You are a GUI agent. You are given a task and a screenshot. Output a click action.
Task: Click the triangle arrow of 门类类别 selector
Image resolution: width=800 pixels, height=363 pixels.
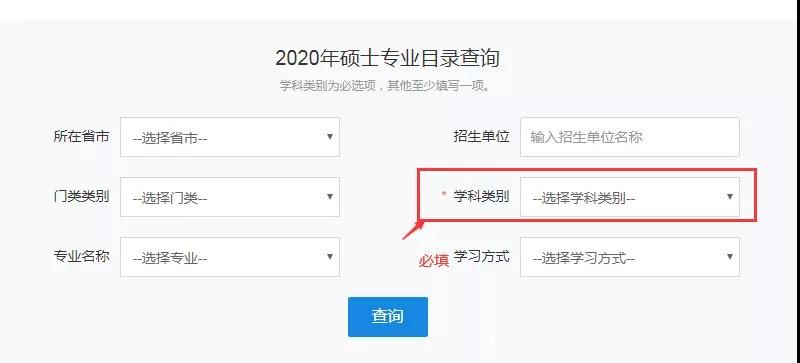(x=330, y=197)
